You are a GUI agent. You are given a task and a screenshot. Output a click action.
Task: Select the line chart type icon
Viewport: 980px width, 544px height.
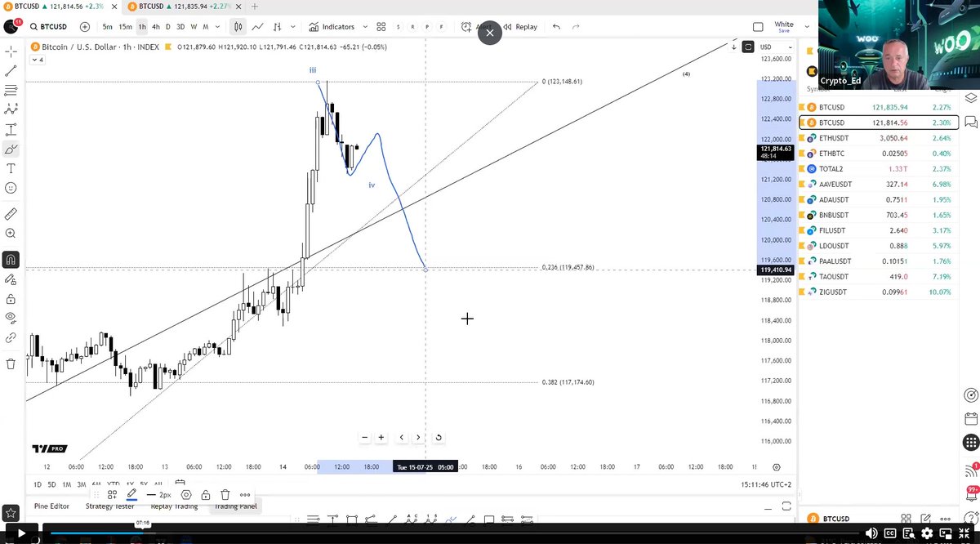point(257,27)
